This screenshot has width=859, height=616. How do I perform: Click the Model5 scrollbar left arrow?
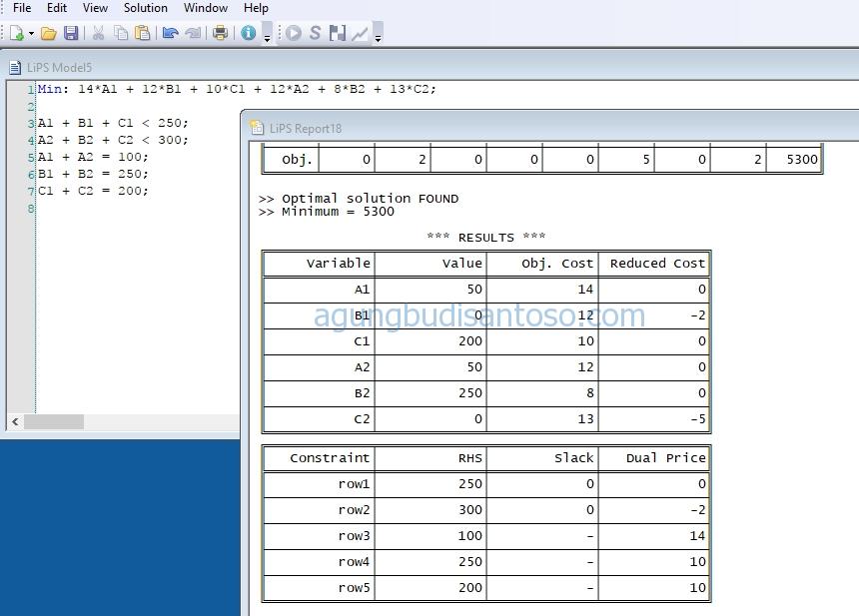[x=15, y=421]
